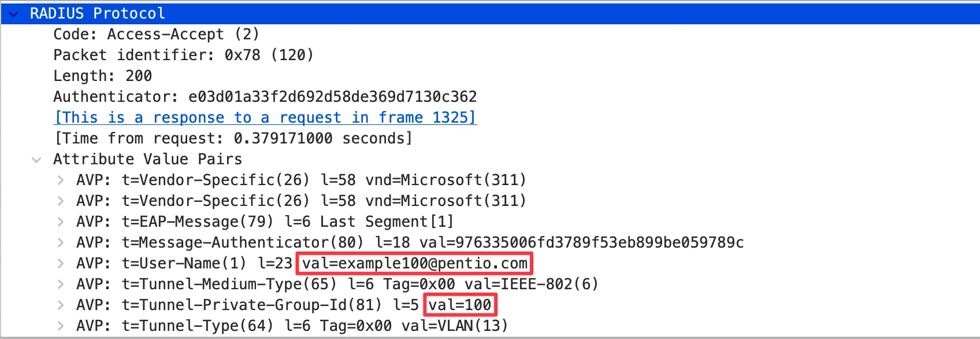Expand the second Vendor-Specific Microsoft AVP
This screenshot has height=339, width=980.
60,201
